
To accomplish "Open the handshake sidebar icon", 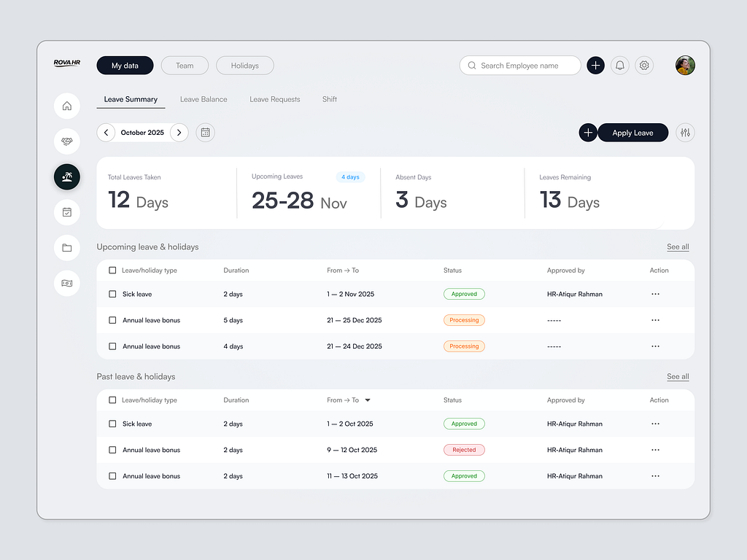I will point(66,141).
